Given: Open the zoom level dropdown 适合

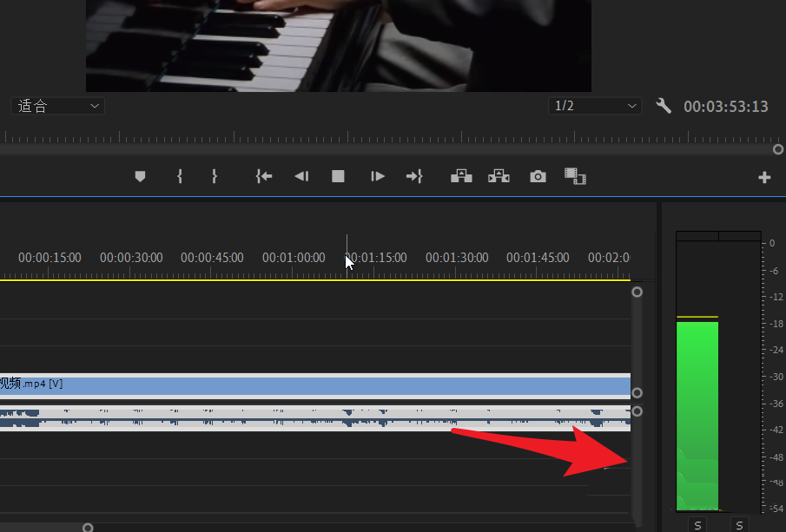Looking at the screenshot, I should 57,106.
